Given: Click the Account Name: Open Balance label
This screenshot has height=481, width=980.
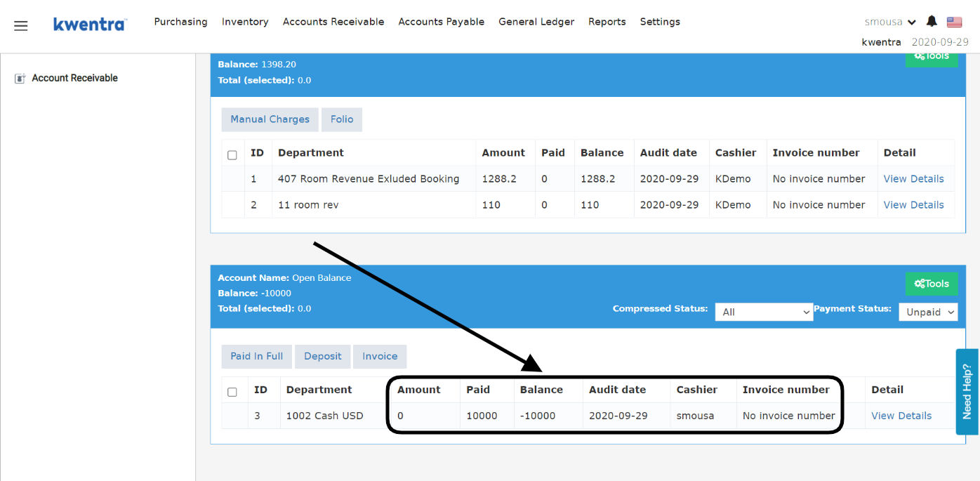Looking at the screenshot, I should (x=284, y=277).
